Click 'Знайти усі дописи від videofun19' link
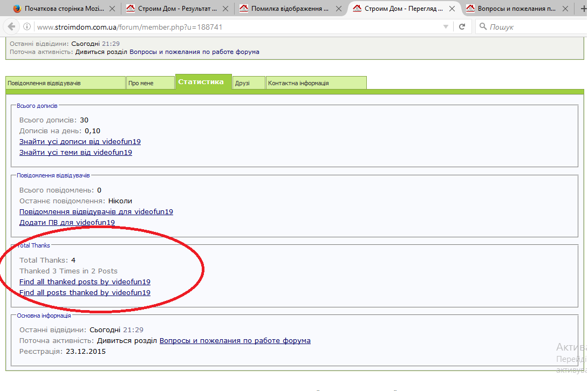The height and width of the screenshot is (391, 588). pos(80,142)
